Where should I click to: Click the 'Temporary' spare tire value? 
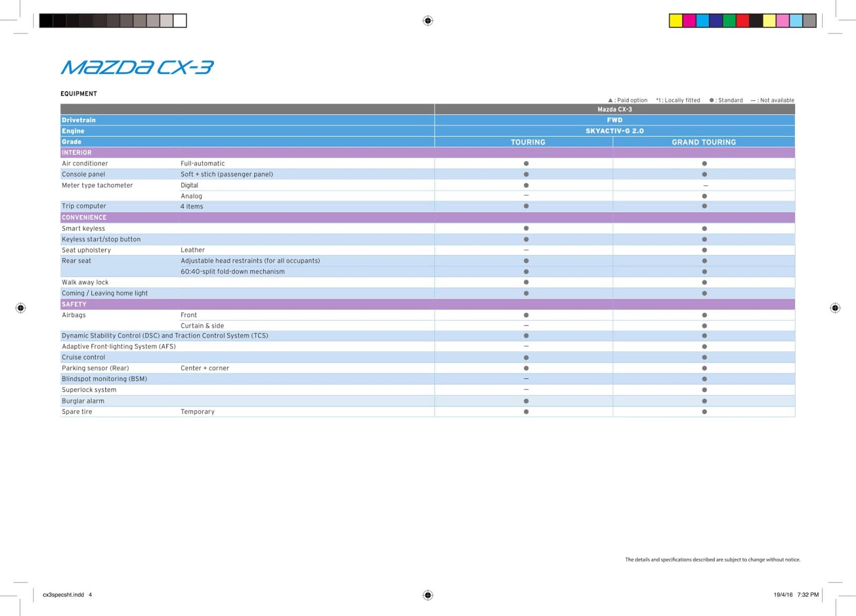(x=197, y=412)
